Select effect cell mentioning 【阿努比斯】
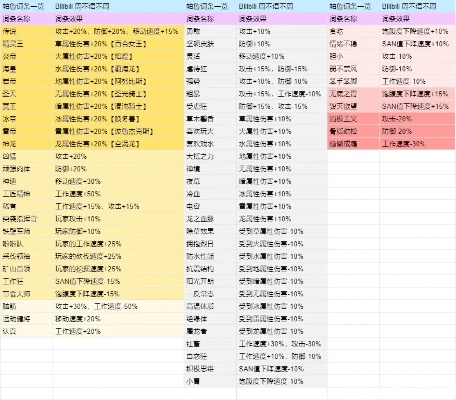 tap(118, 81)
